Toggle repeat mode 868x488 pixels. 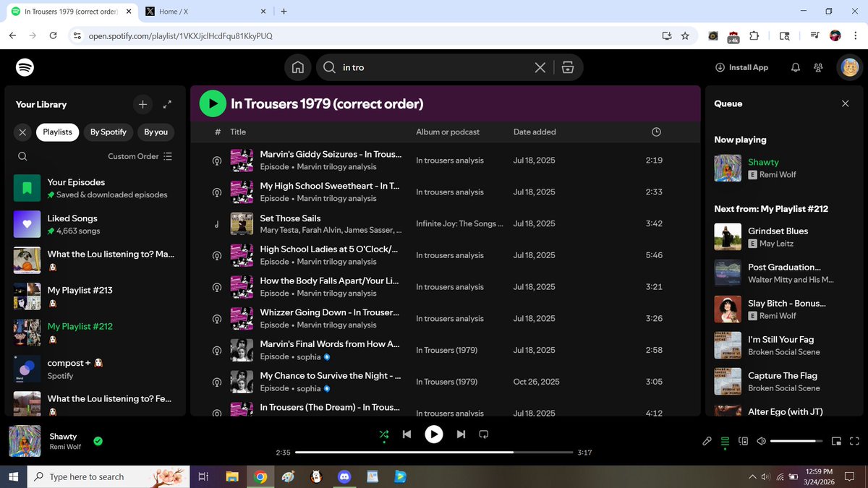coord(484,435)
